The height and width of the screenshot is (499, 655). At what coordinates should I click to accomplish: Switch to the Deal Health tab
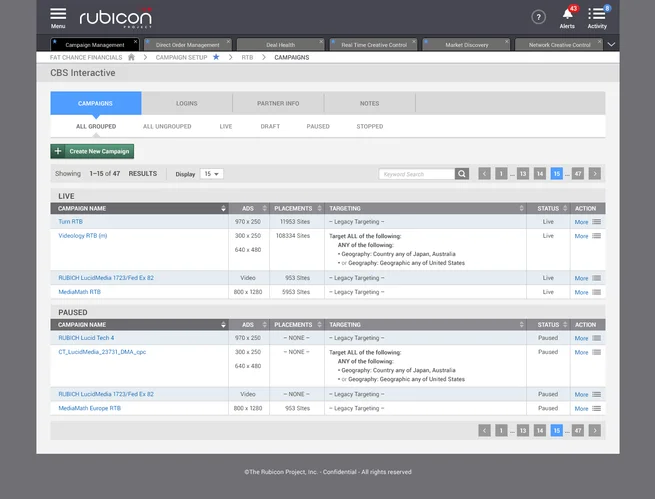[x=280, y=45]
